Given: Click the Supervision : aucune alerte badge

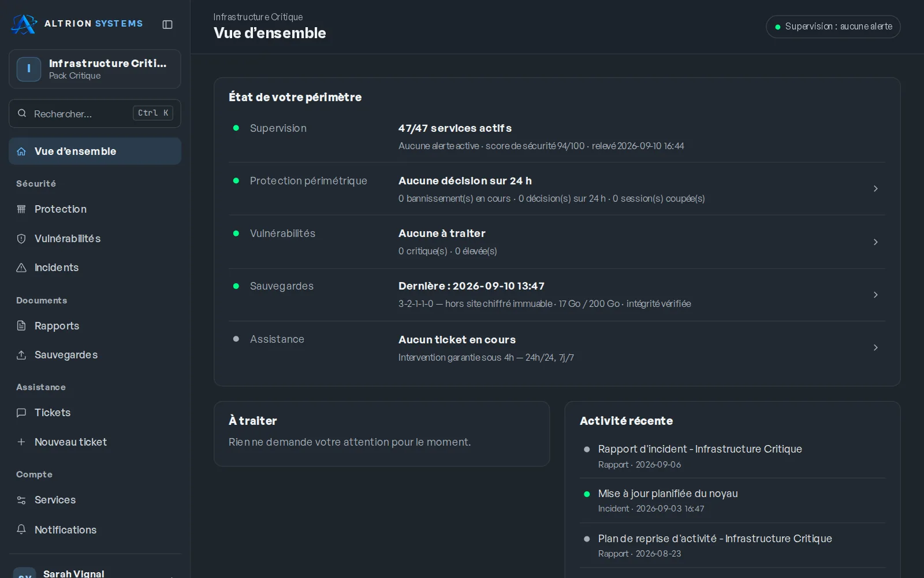Looking at the screenshot, I should [833, 27].
